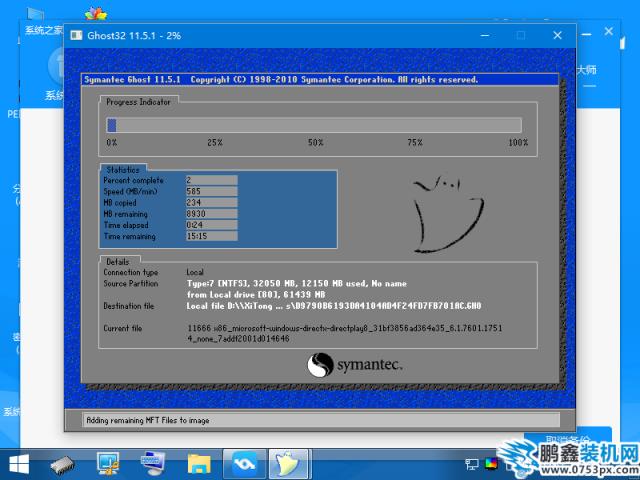Open the monitor network icon on taskbar

[107, 464]
